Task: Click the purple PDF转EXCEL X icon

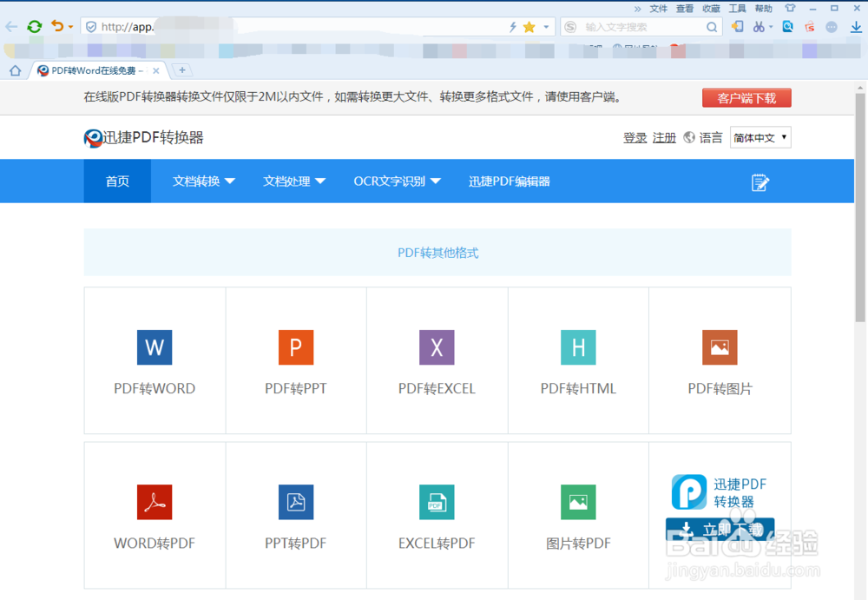Action: pos(437,347)
